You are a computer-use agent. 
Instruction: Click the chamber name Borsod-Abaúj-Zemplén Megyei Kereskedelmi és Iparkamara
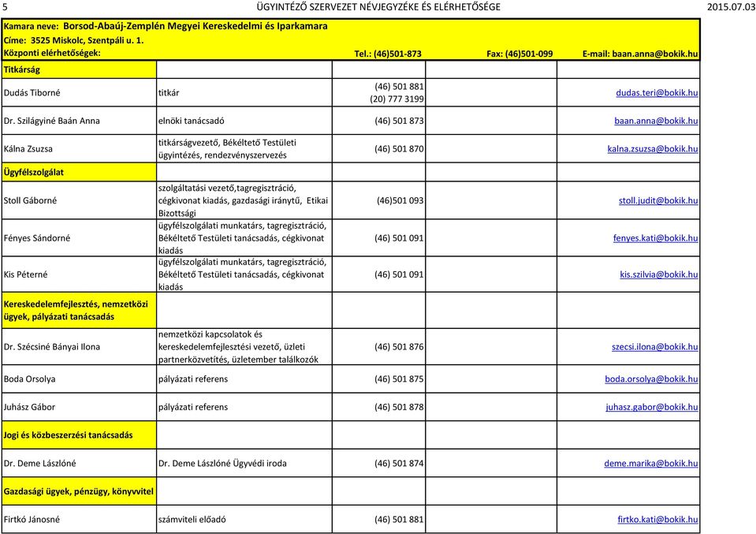point(196,26)
